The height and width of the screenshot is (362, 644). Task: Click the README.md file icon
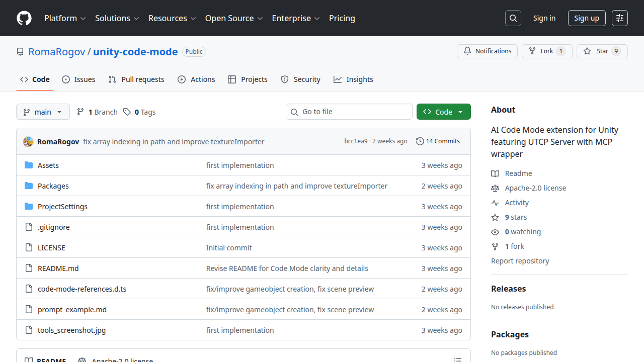(29, 268)
